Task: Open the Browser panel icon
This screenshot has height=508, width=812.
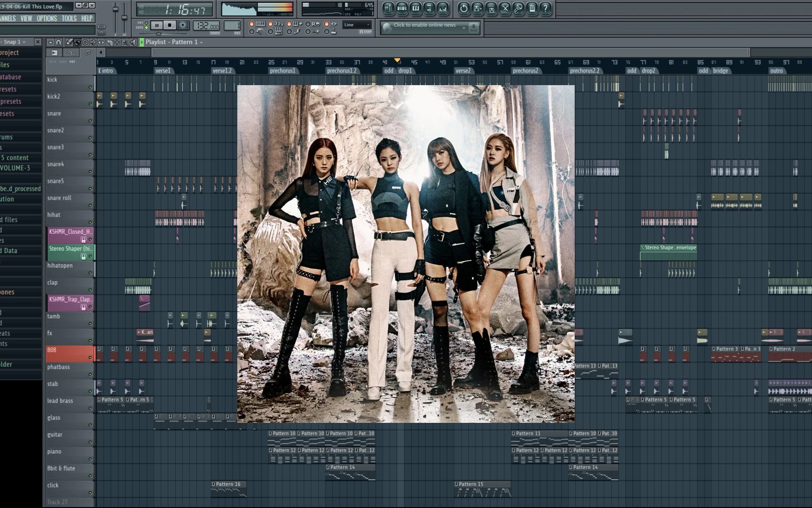Action: point(429,8)
